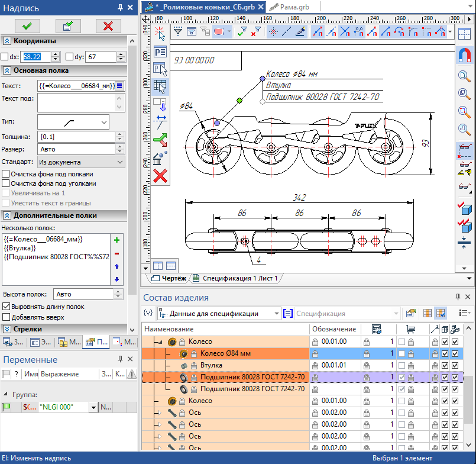Open the text editor icon beside Текст field

tap(120, 86)
